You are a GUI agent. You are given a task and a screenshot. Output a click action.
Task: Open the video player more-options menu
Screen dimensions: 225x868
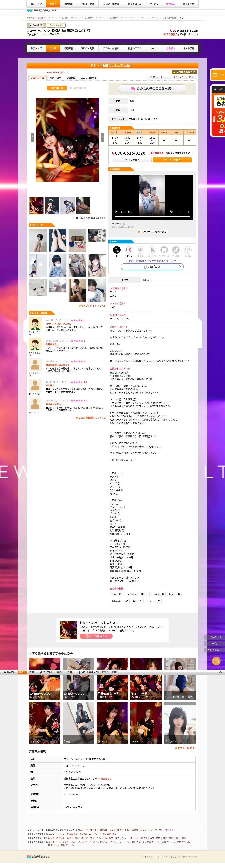point(188,212)
